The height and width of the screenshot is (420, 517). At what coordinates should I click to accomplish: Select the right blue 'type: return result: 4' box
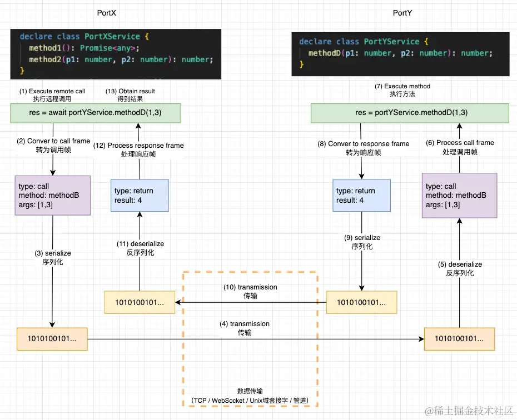pos(361,195)
